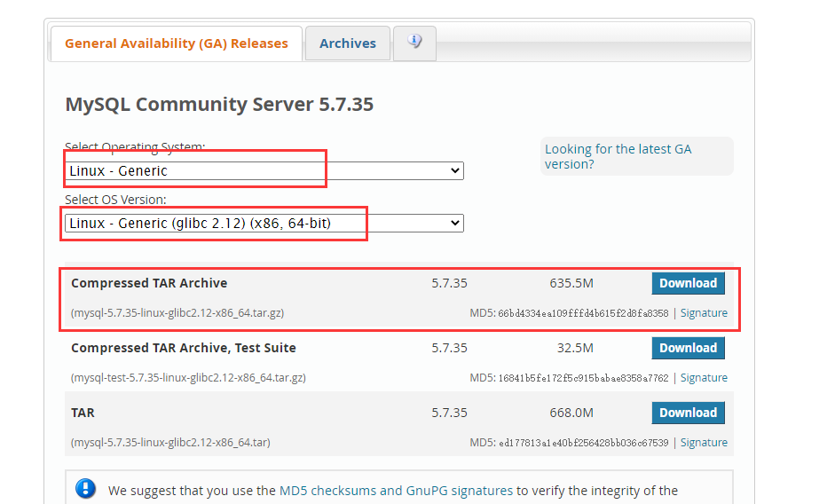Open the Select Operating System dropdown

[264, 170]
